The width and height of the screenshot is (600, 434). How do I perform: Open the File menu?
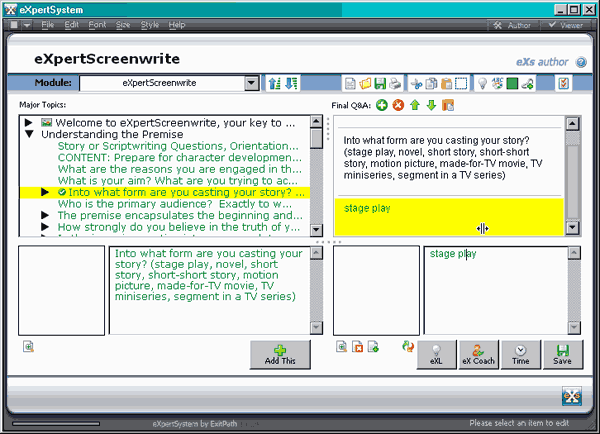(x=47, y=25)
